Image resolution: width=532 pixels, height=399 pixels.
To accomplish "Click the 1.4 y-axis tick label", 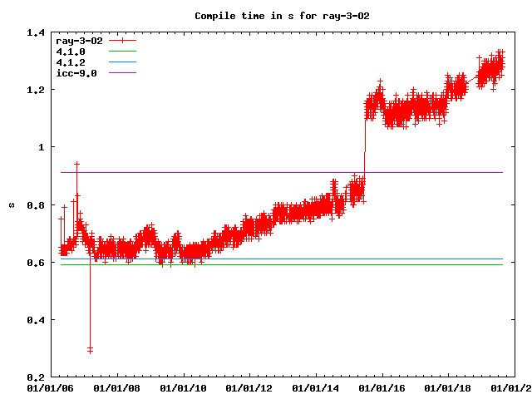I will click(36, 32).
